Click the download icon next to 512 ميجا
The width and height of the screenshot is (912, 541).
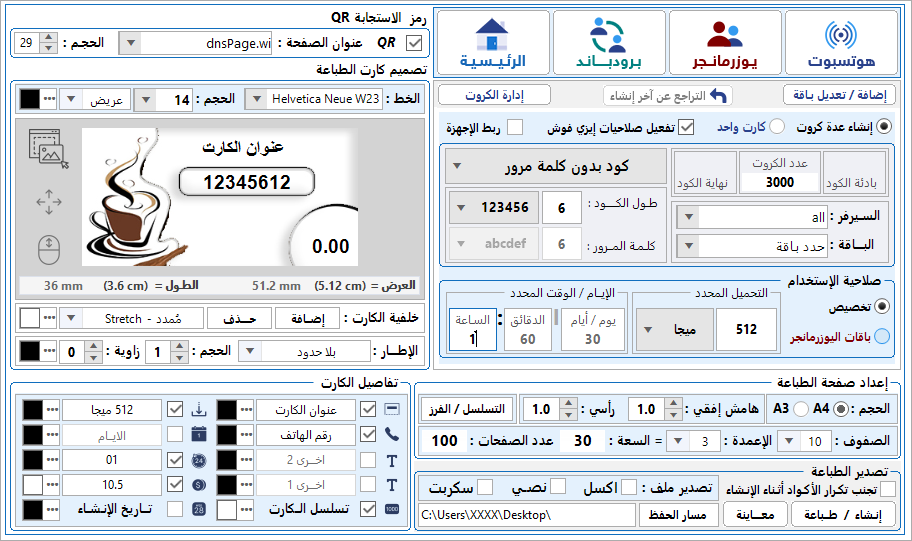(197, 410)
